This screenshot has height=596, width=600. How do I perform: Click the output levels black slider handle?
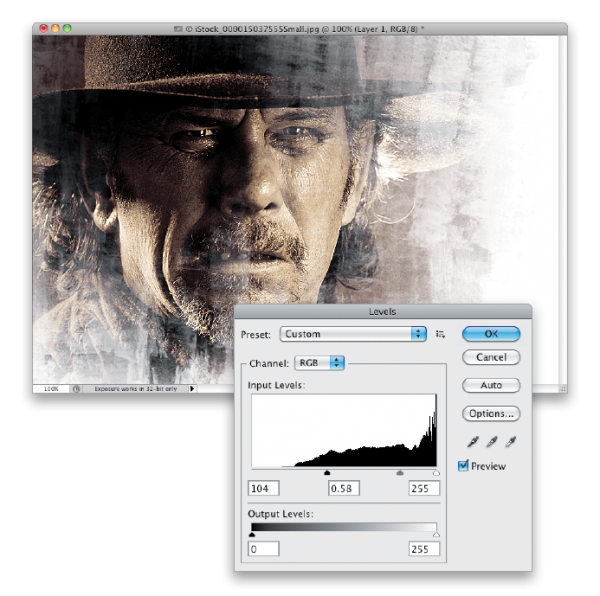(x=252, y=534)
